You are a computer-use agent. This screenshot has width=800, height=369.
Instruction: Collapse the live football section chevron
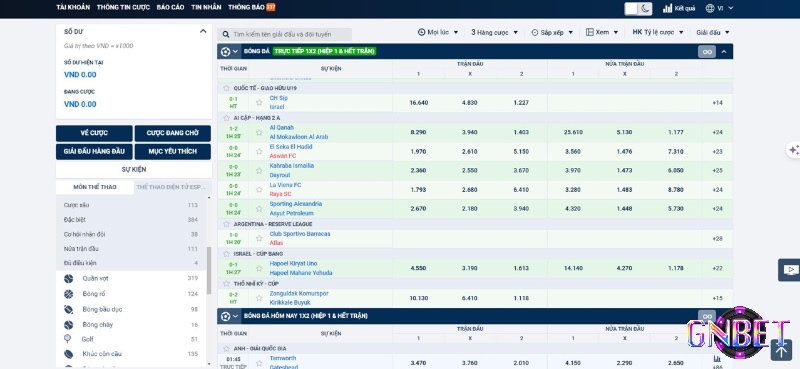click(x=723, y=52)
